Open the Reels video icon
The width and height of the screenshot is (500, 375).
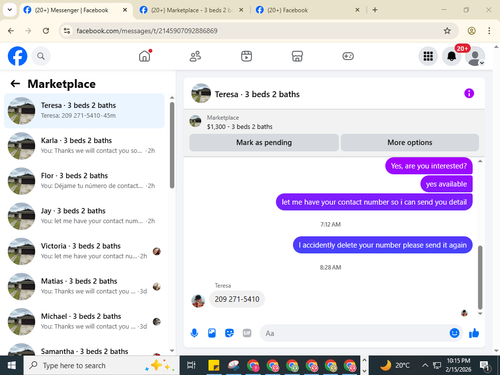[246, 56]
